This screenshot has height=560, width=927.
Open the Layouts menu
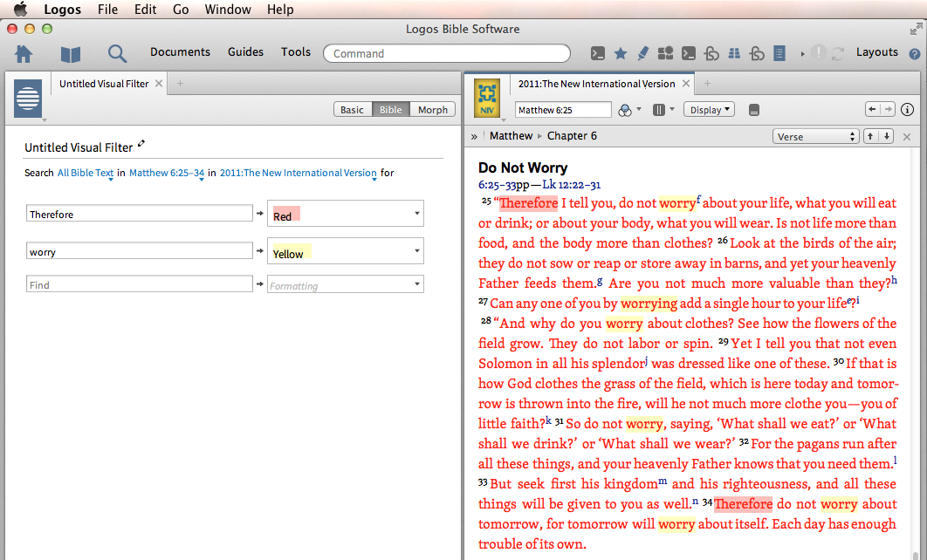coord(876,52)
